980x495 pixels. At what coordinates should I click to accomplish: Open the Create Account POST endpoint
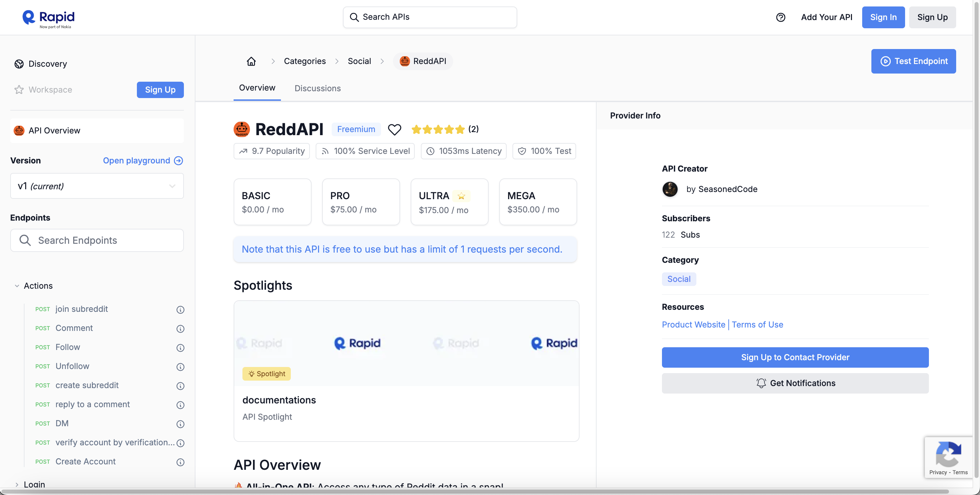85,462
